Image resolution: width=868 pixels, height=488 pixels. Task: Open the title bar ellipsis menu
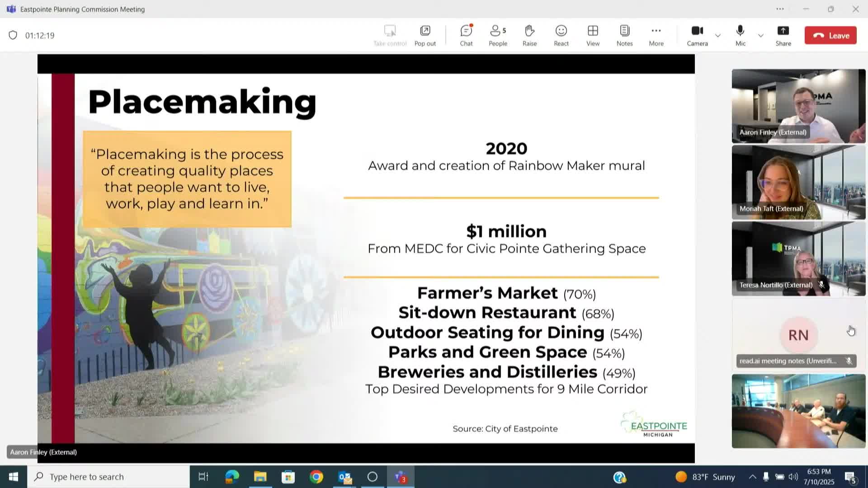click(780, 9)
